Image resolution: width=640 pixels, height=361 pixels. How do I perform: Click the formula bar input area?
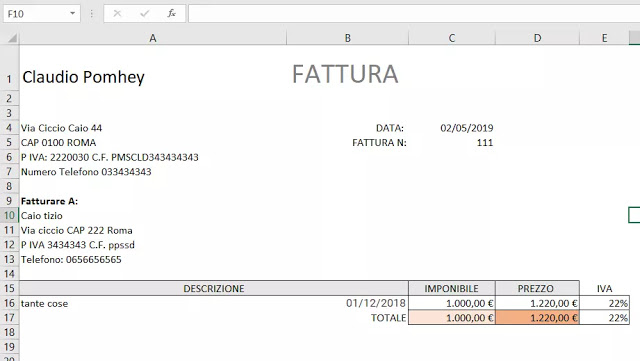413,13
